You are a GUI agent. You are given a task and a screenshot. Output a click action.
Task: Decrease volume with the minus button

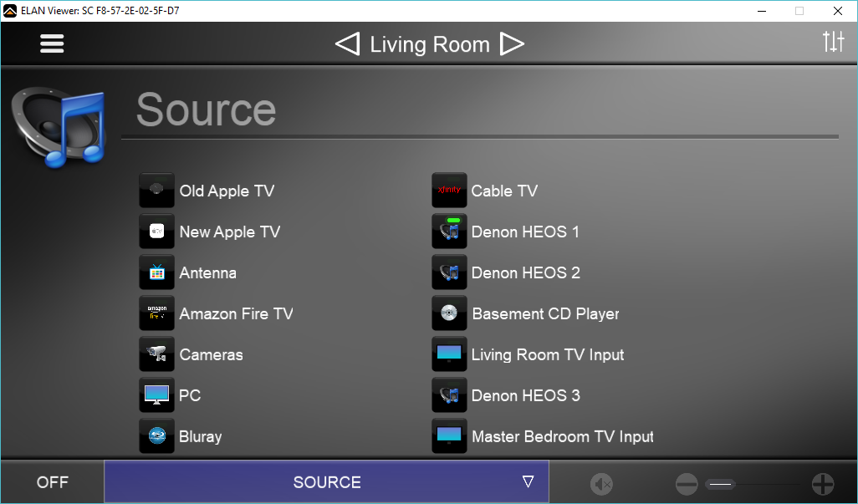[x=687, y=483]
